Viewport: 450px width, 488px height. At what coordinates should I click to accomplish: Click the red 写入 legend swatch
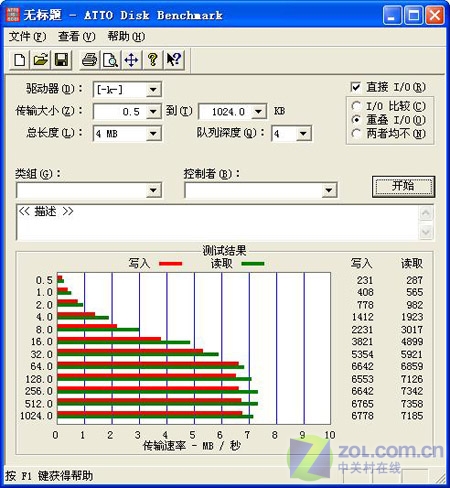[x=171, y=264]
